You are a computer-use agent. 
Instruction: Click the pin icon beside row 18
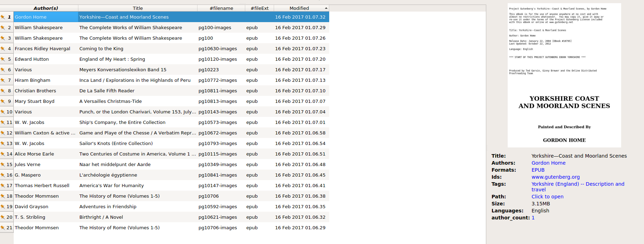point(2,196)
